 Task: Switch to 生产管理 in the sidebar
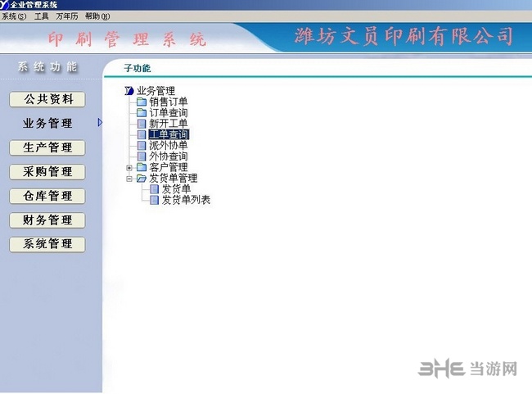click(x=47, y=147)
